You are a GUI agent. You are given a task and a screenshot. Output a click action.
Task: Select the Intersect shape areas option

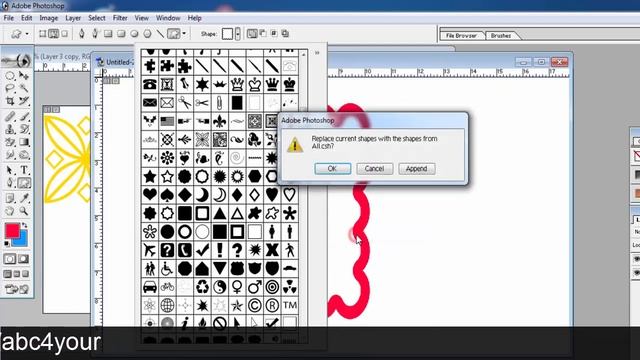pyautogui.click(x=274, y=34)
